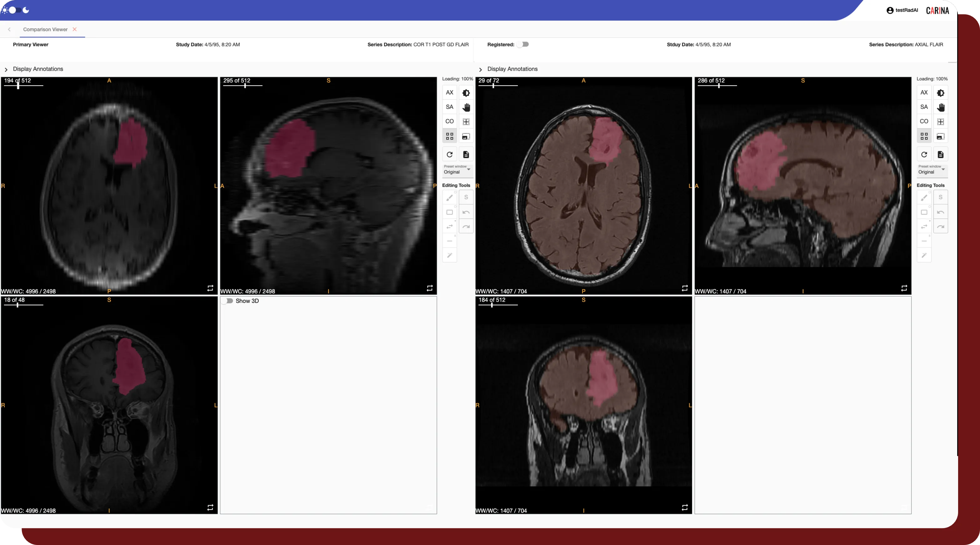The width and height of the screenshot is (980, 545).
Task: Toggle crosshair reference lines tool
Action: [466, 121]
